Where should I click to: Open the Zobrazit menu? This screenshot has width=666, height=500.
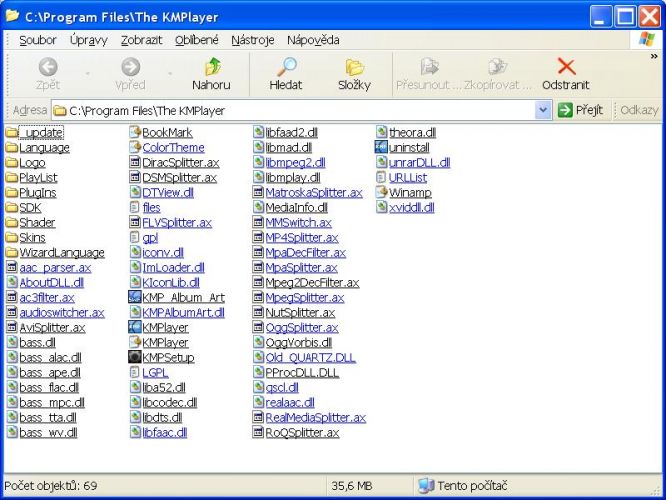pos(141,40)
